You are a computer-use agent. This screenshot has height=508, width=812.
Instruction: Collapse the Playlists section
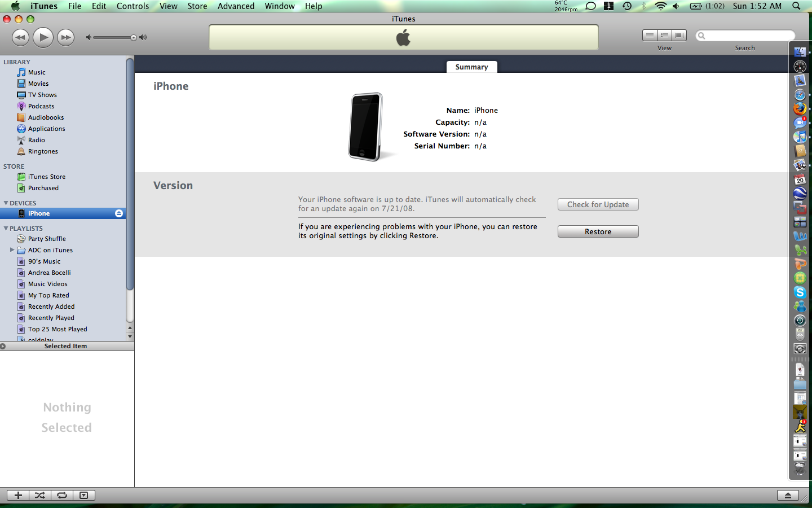(6, 229)
